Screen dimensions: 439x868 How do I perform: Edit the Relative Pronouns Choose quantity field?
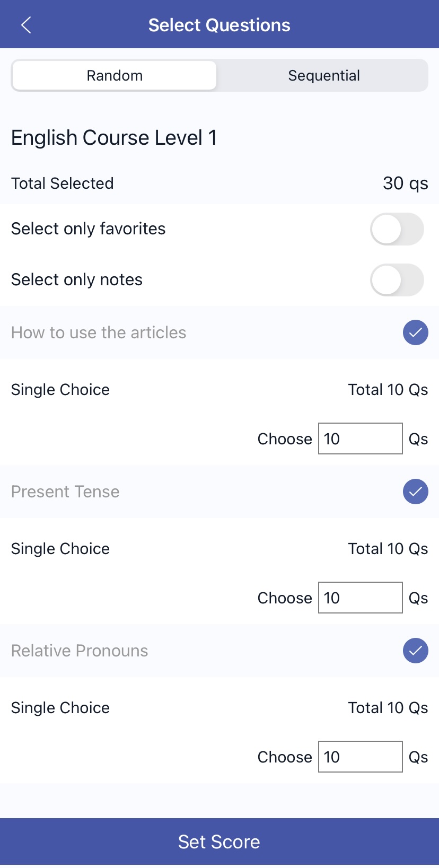click(360, 757)
